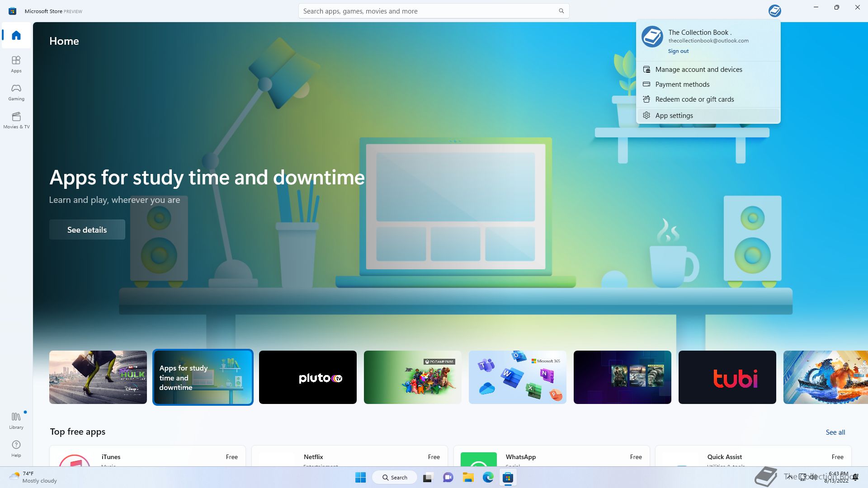The image size is (868, 488).
Task: Click the WhatsApp app icon
Action: [478, 459]
